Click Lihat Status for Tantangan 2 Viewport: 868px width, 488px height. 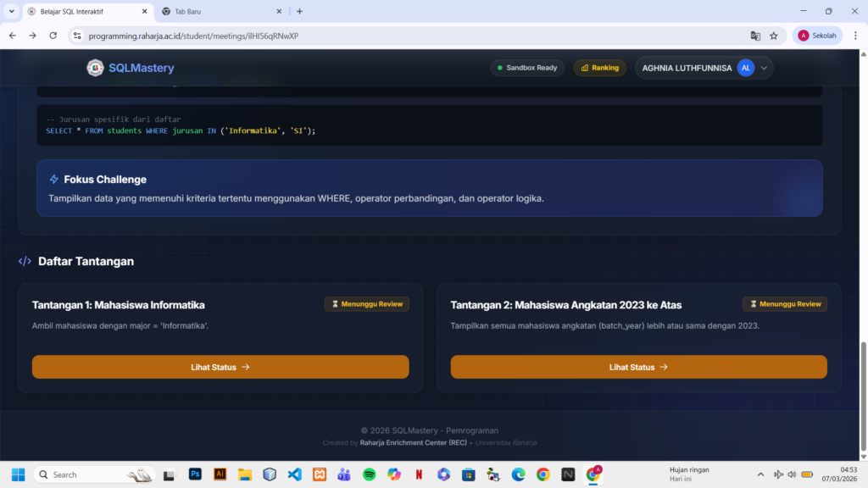pyautogui.click(x=638, y=367)
